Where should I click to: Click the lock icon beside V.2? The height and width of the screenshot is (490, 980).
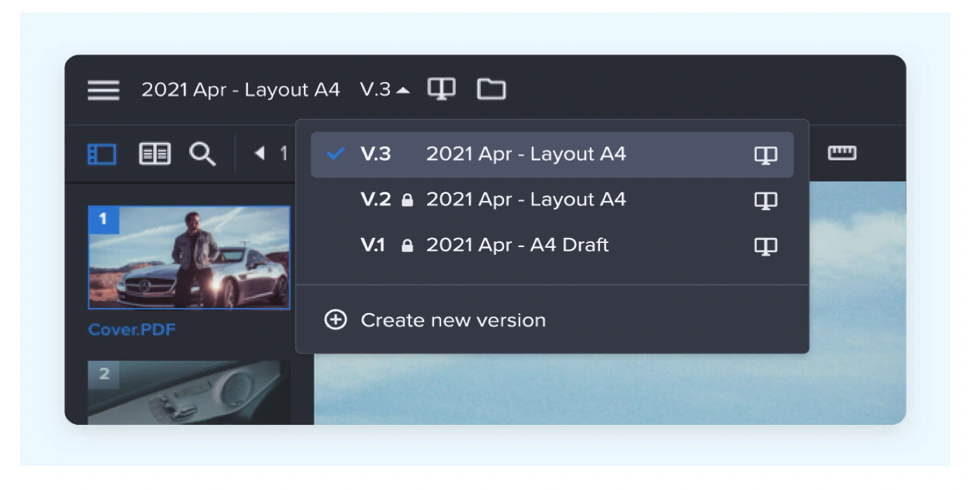coord(407,201)
